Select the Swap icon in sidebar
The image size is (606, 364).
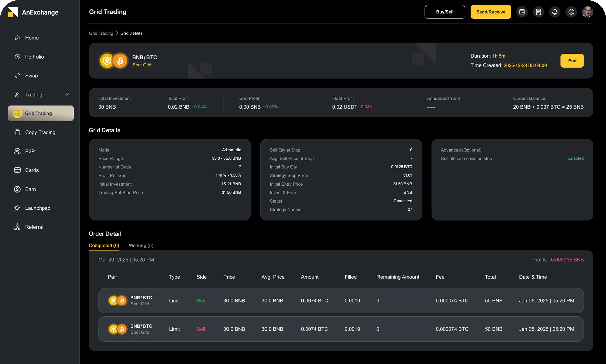(17, 75)
